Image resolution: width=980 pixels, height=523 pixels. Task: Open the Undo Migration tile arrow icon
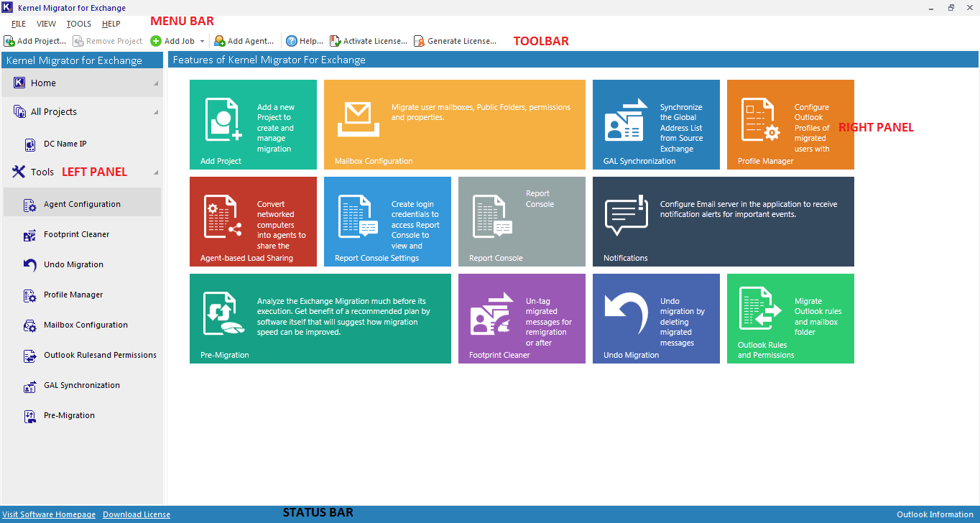[x=627, y=314]
